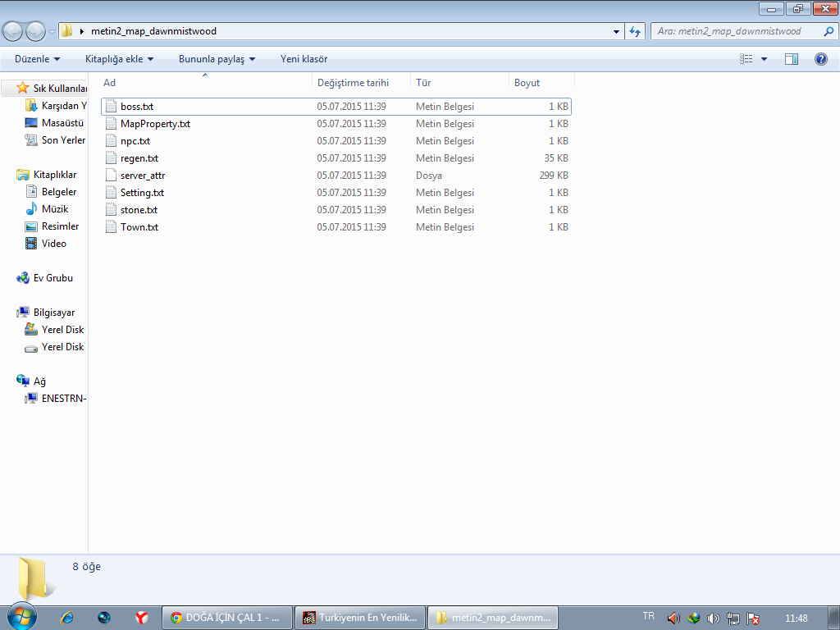
Task: Open Kitaplıklar in the sidebar
Action: [47, 175]
